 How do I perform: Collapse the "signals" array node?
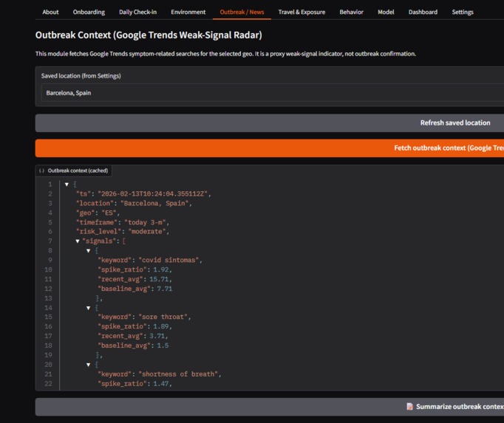tap(78, 241)
